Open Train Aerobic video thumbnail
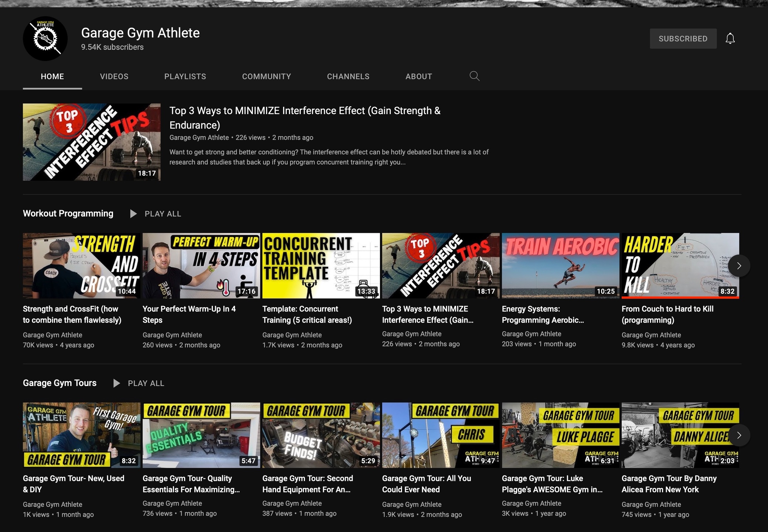Viewport: 768px width, 532px height. (x=560, y=265)
